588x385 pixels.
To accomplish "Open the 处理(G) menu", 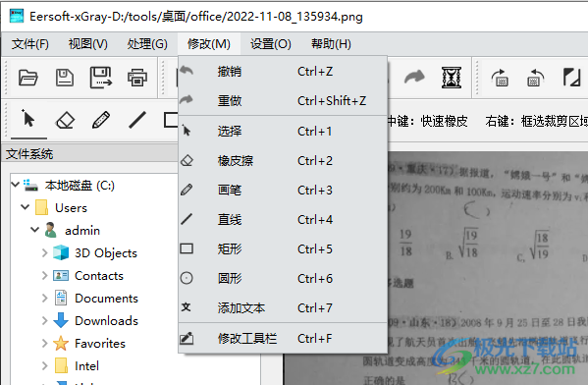I will (x=147, y=44).
